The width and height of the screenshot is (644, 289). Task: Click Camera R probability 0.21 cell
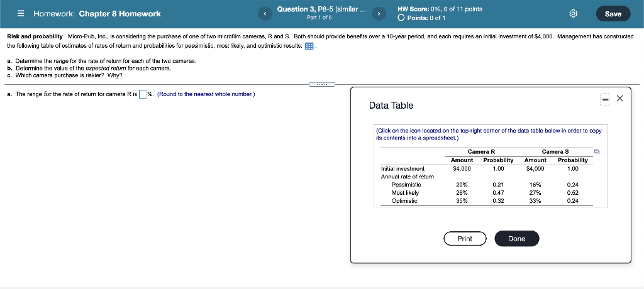[x=498, y=185]
